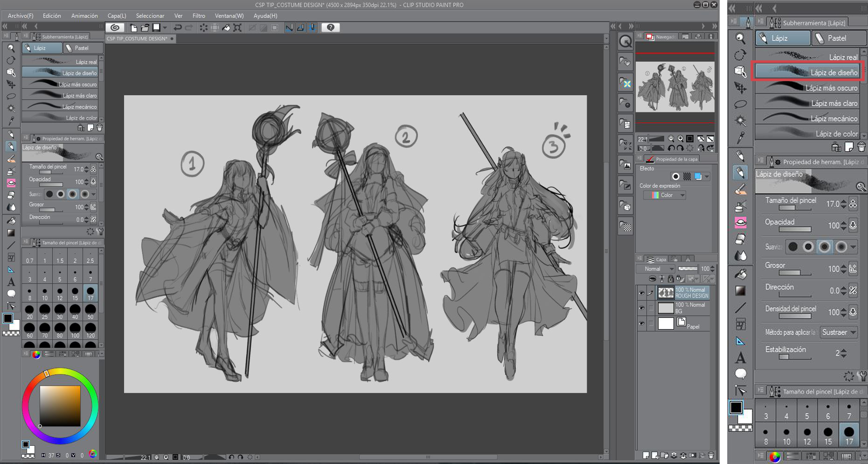The image size is (868, 464).
Task: Click the Undo arrow in toolbar
Action: click(x=178, y=28)
